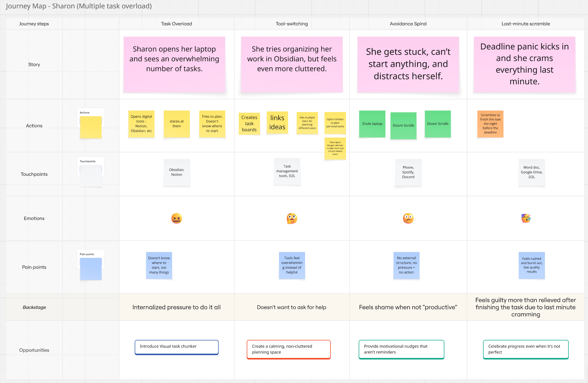Viewport: 588px width, 383px height.
Task: Click the 'Then opens Google calendar' sticky
Action: [335, 148]
